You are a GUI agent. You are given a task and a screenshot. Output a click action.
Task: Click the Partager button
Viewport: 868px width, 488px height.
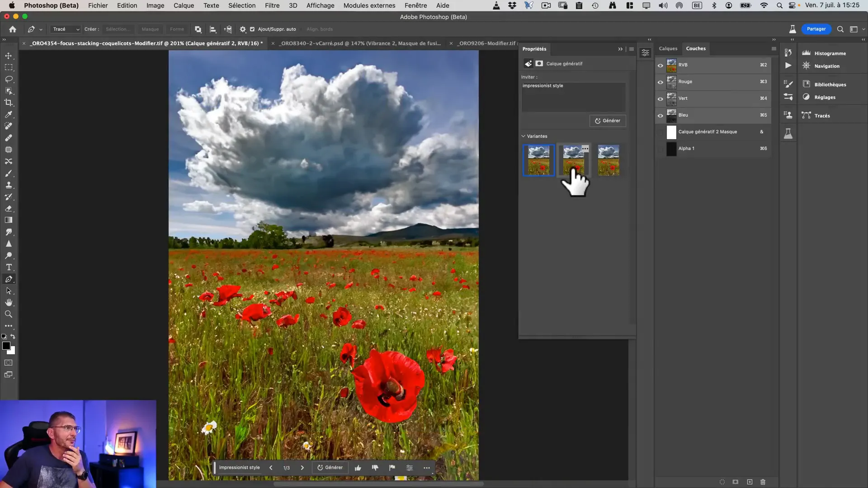[816, 29]
